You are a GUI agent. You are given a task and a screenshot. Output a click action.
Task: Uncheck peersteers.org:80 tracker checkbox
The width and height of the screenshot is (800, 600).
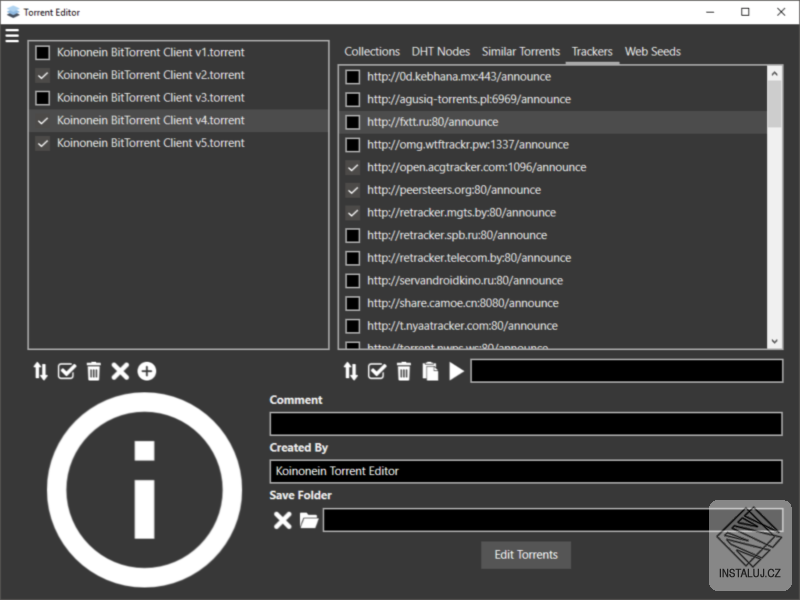coord(353,190)
